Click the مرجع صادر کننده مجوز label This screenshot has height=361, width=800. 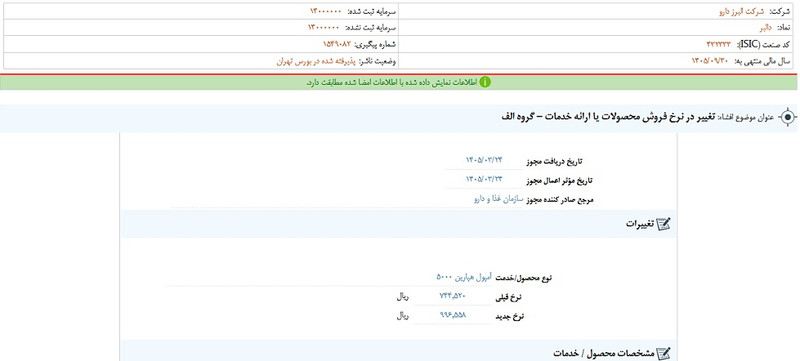coord(560,199)
